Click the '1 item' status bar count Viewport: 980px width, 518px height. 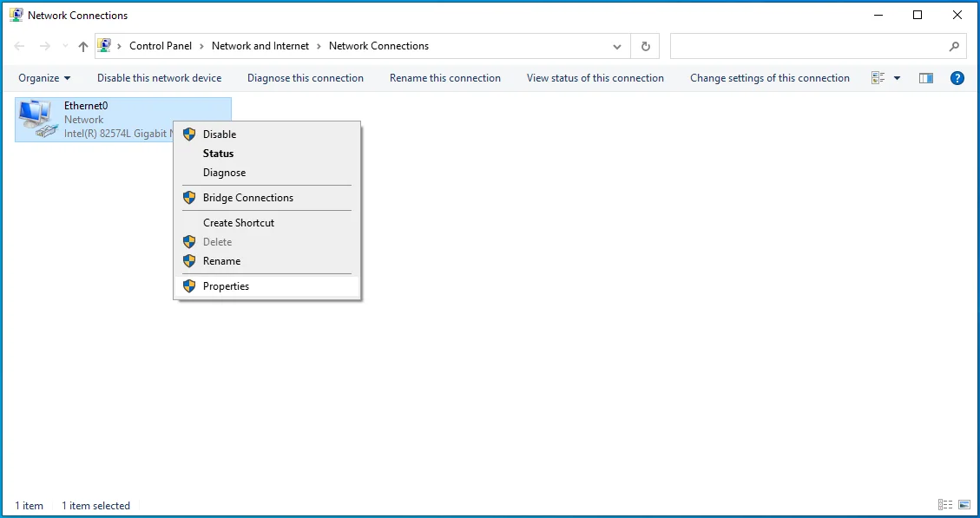[x=30, y=506]
